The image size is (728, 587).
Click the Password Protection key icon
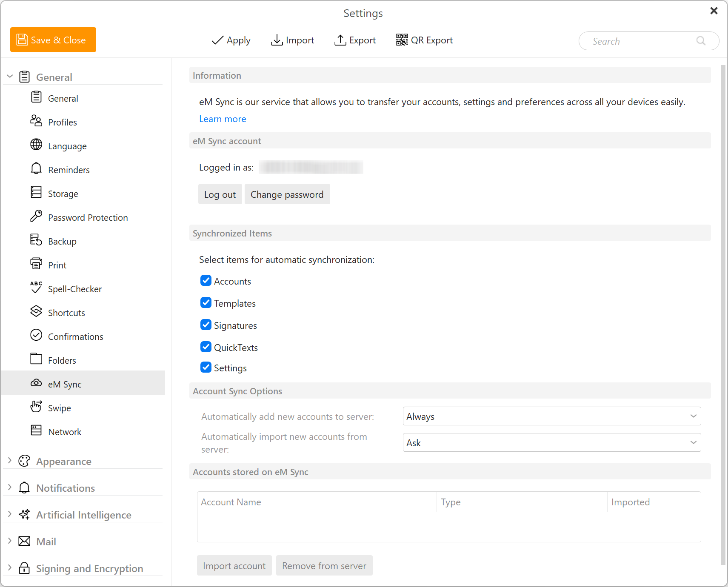(x=36, y=217)
